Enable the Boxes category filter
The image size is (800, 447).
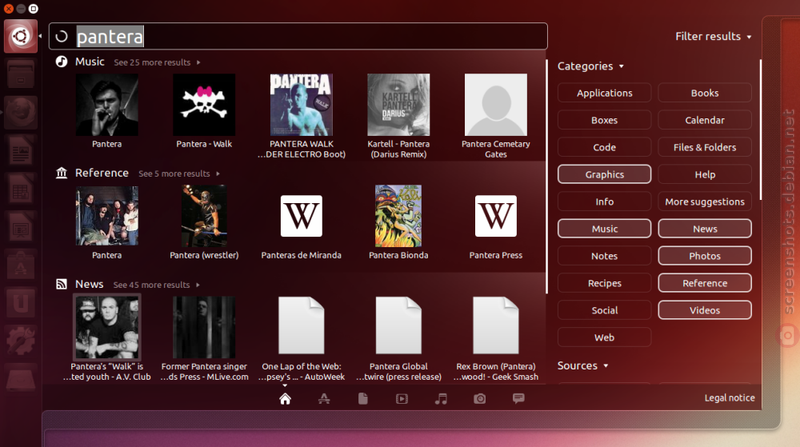point(605,120)
